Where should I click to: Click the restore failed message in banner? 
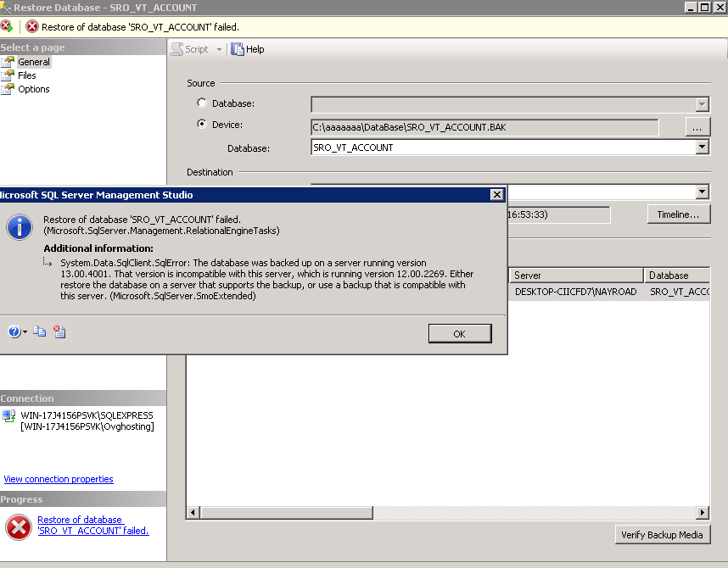[x=140, y=27]
